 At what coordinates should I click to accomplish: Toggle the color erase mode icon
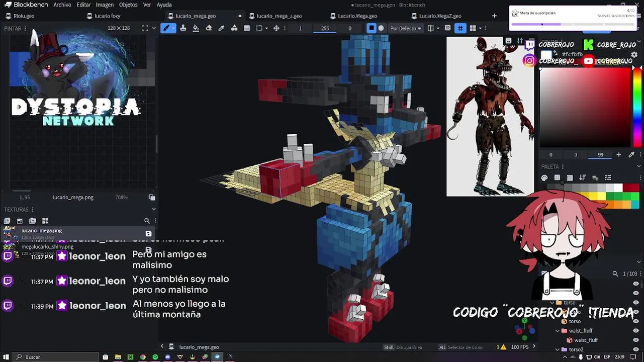447,28
